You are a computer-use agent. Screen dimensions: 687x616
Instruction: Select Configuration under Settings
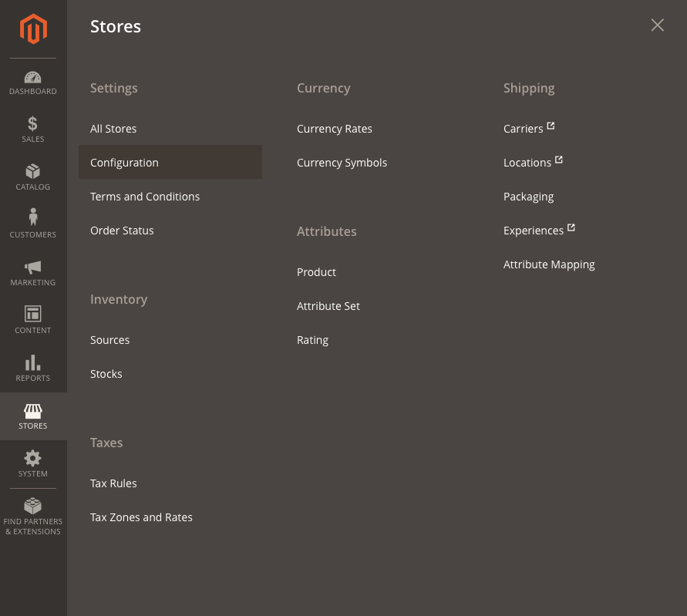click(170, 162)
